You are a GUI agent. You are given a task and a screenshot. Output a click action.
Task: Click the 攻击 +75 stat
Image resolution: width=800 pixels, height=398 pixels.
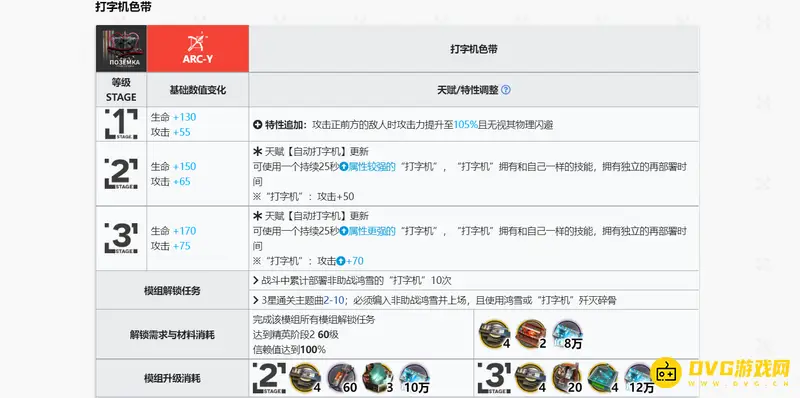coord(170,246)
